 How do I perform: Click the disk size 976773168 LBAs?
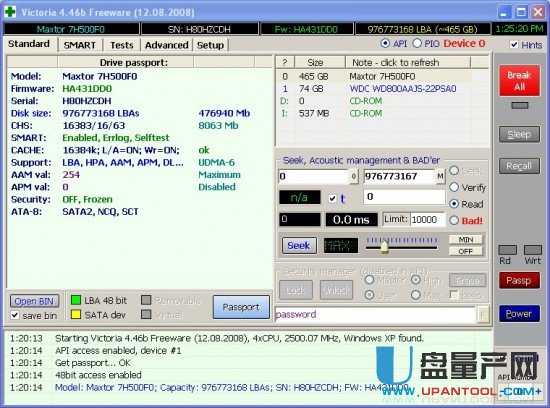click(x=101, y=113)
